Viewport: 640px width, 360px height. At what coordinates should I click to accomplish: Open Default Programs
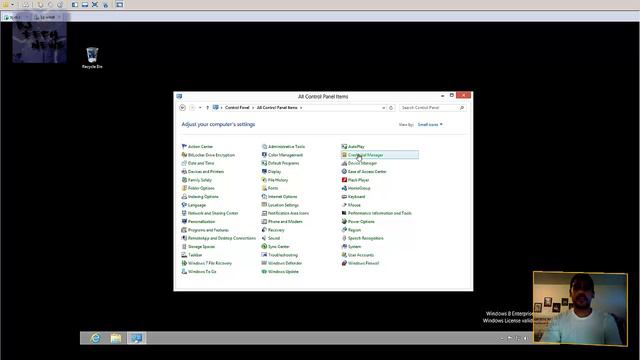pos(280,163)
